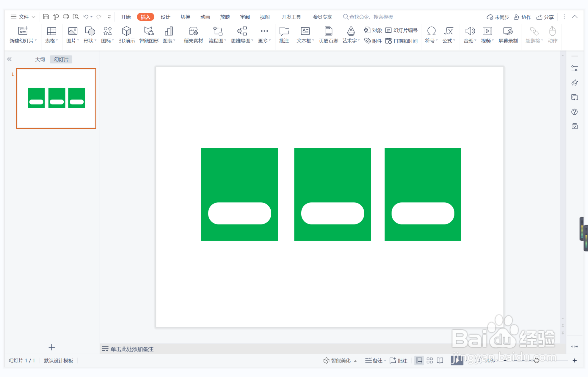
Task: Start 屏幕录制 screen recording
Action: click(x=508, y=35)
